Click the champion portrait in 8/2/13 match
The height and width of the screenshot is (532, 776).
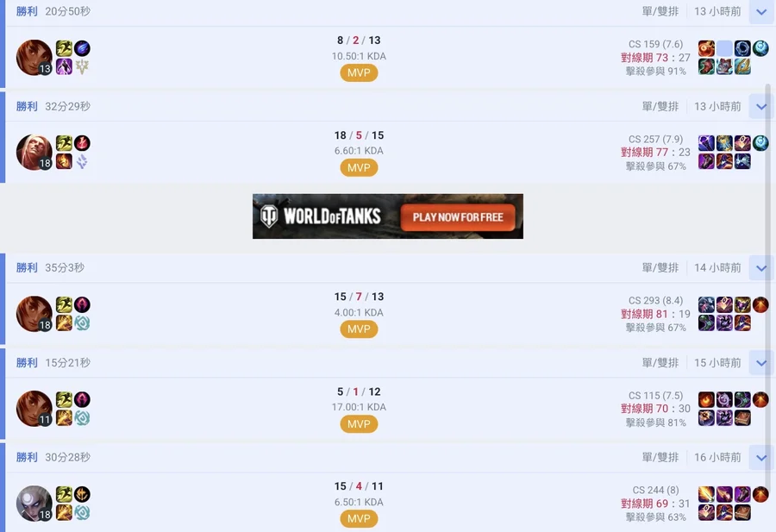[34, 58]
